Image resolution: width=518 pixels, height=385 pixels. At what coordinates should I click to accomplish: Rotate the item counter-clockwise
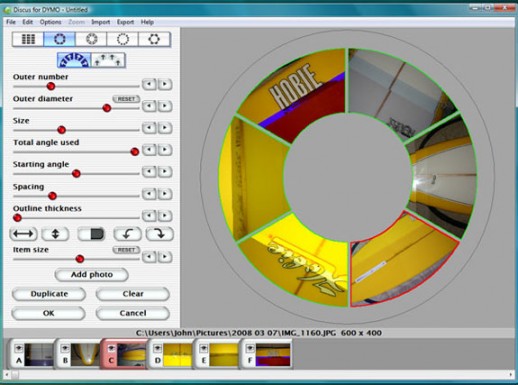[x=127, y=234]
